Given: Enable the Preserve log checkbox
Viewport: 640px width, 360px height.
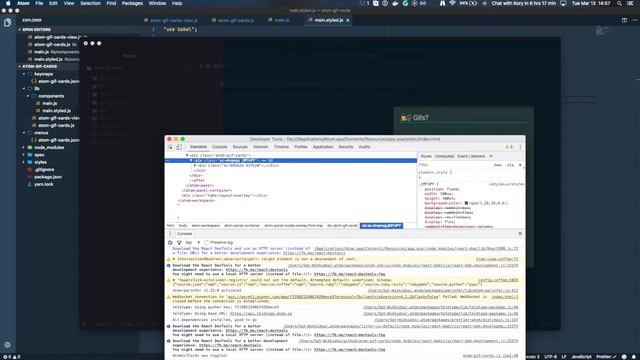Looking at the screenshot, I should click(207, 242).
